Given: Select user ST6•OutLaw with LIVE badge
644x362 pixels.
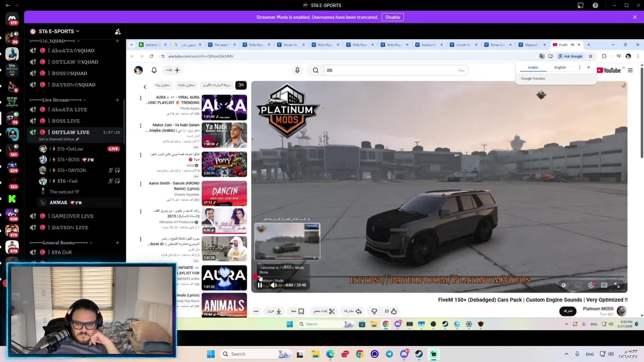Looking at the screenshot, I should tap(80, 149).
